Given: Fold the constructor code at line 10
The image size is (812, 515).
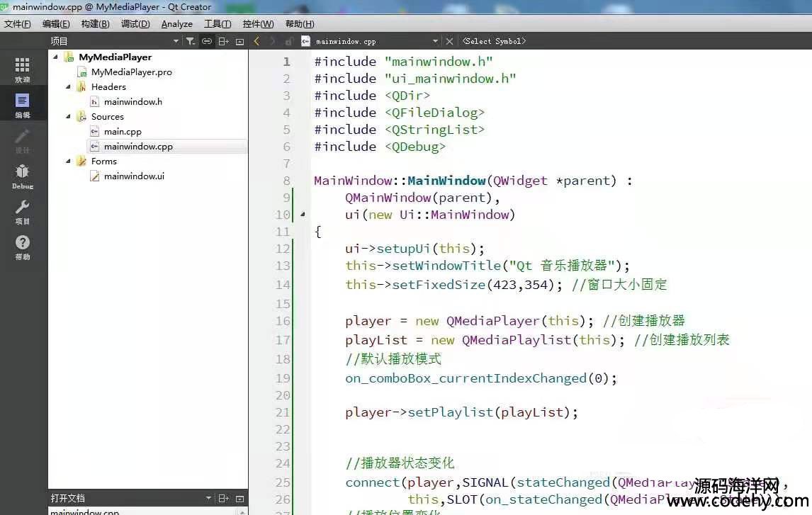Looking at the screenshot, I should [x=303, y=214].
